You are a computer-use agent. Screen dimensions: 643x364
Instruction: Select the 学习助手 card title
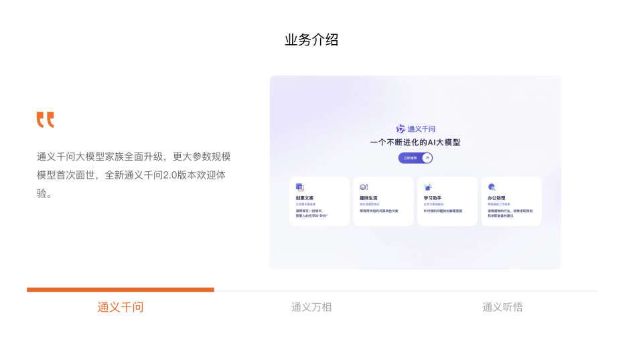(x=432, y=198)
